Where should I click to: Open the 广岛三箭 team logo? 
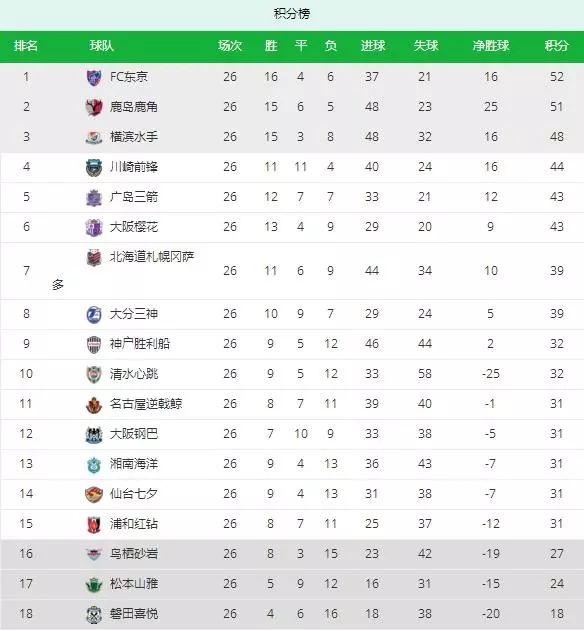[94, 198]
